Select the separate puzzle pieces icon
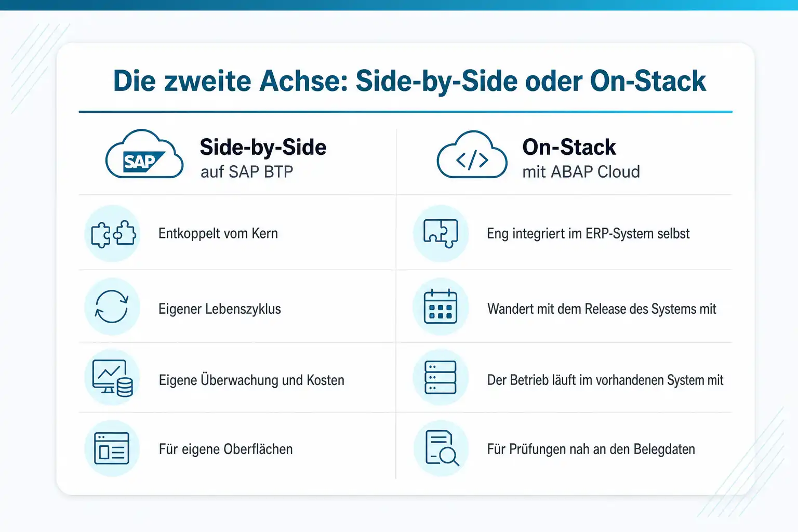Image resolution: width=798 pixels, height=532 pixels. 113,234
